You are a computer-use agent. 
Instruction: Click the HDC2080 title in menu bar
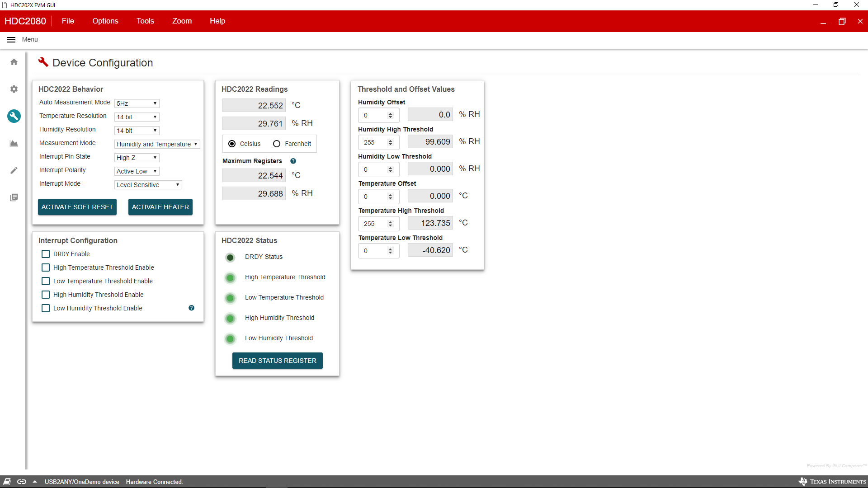25,21
